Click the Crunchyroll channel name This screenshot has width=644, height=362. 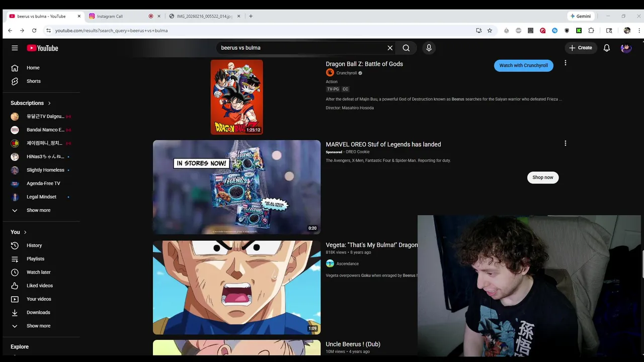(x=347, y=73)
